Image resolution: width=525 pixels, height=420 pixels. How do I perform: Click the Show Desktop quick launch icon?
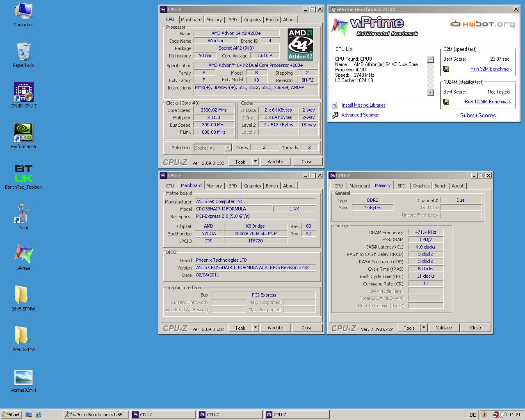29,415
